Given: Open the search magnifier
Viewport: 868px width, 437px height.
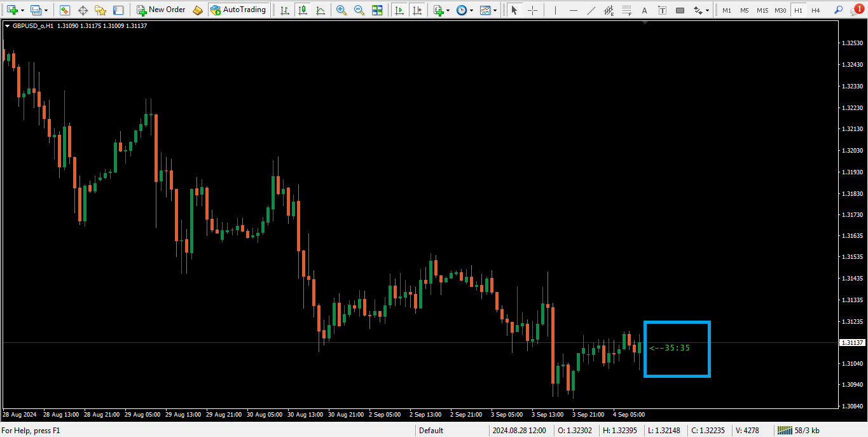Looking at the screenshot, I should coord(838,10).
